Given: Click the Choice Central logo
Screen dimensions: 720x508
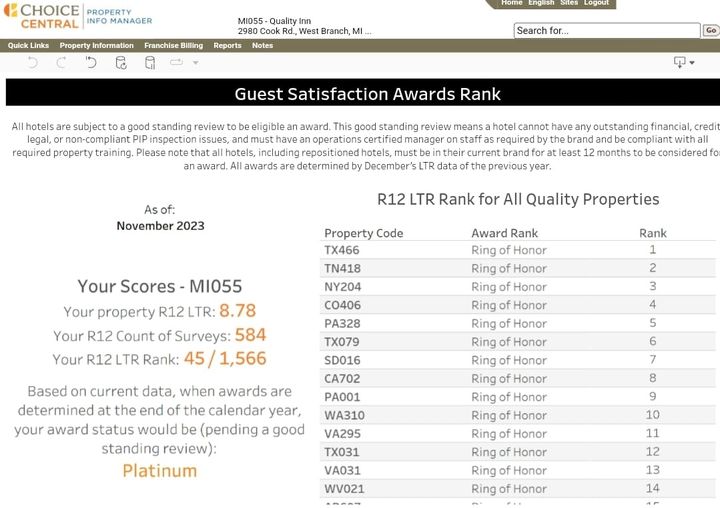Looking at the screenshot, I should click(42, 16).
